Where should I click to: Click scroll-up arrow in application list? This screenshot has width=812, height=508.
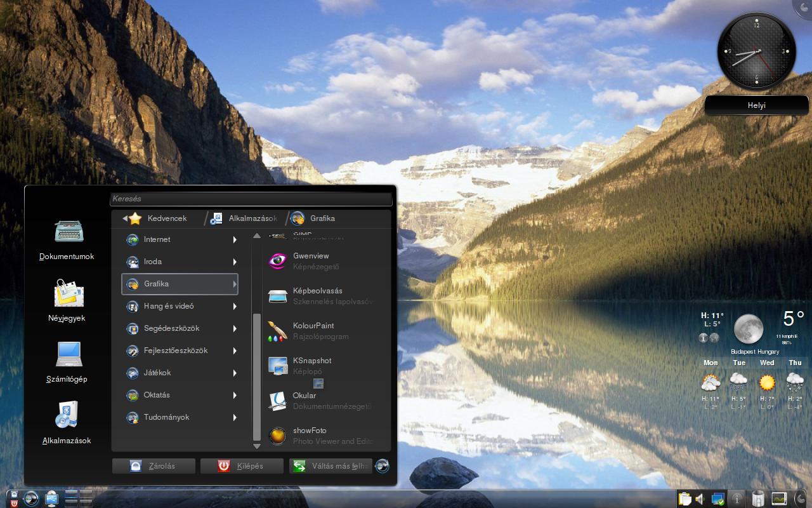coord(257,236)
